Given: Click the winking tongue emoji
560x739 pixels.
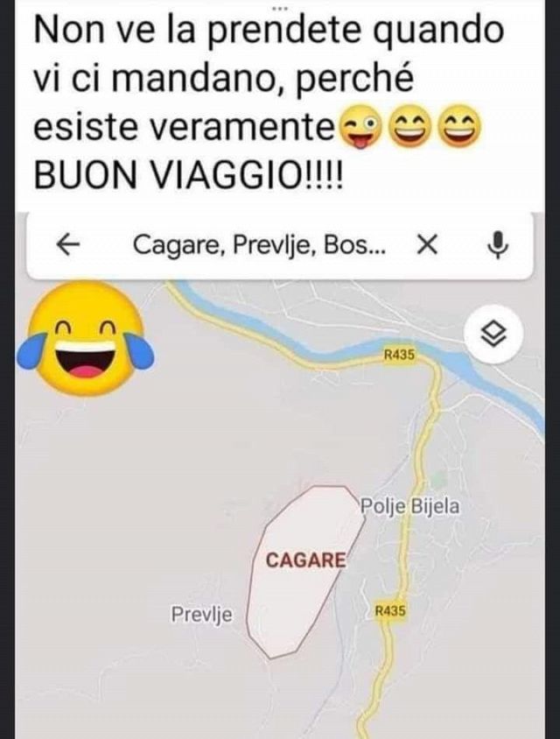Looking at the screenshot, I should [x=360, y=126].
